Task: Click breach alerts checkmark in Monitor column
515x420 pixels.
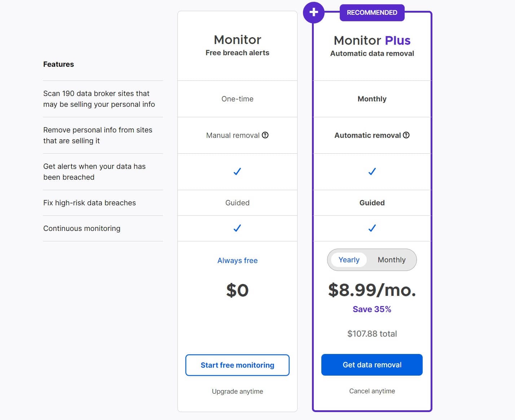Action: click(x=237, y=172)
